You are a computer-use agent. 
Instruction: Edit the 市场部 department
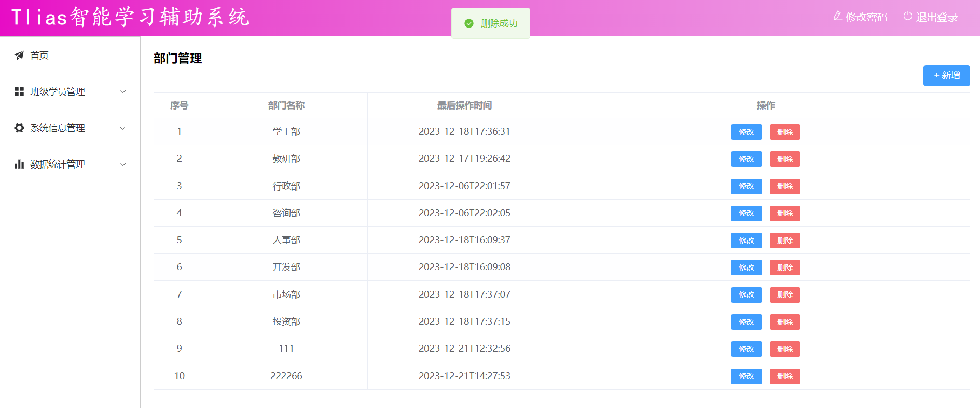(x=746, y=295)
